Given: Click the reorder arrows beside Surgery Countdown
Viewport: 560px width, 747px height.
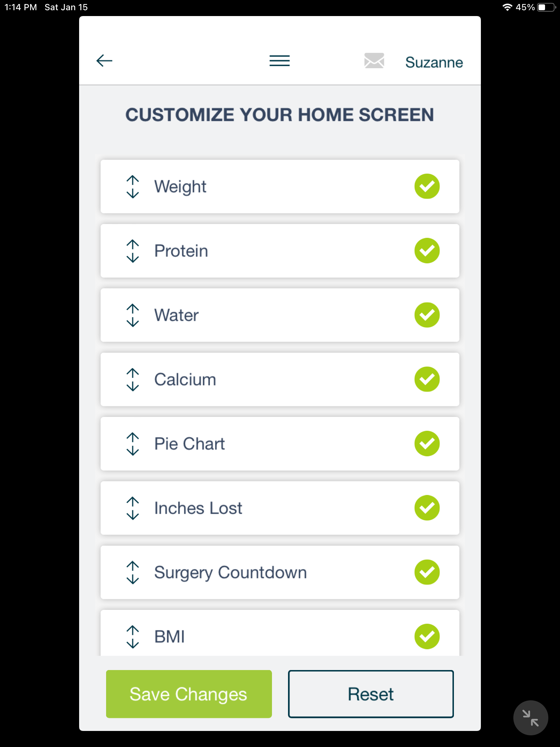Looking at the screenshot, I should pos(133,572).
